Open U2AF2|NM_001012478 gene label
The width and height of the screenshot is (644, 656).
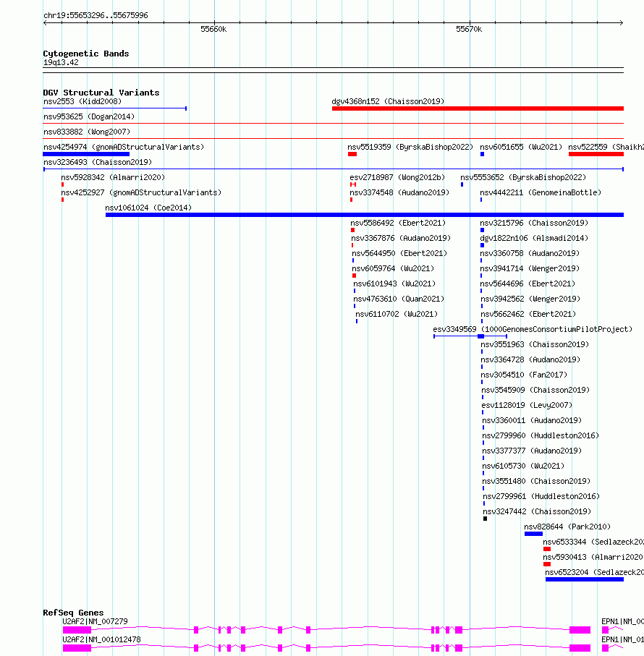tap(102, 639)
